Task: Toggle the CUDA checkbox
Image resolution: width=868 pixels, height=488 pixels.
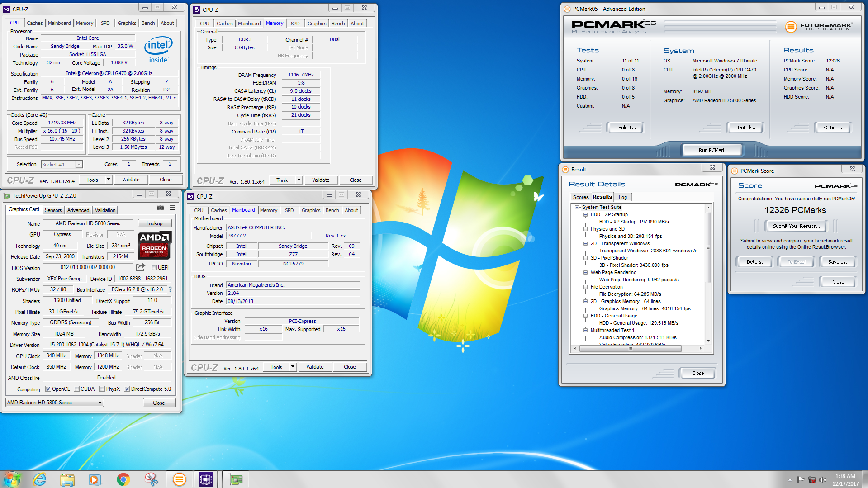Action: coord(77,389)
